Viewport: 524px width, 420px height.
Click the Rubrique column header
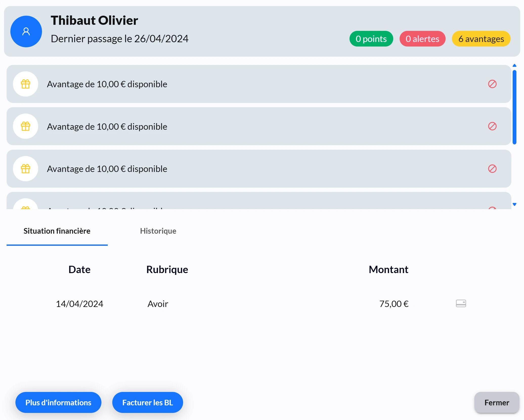coord(167,270)
